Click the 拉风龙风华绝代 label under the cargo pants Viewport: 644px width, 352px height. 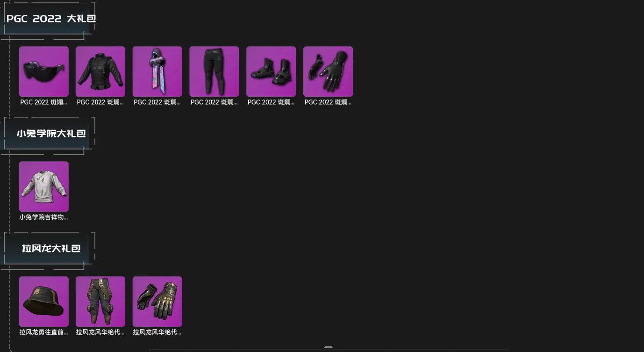[100, 332]
